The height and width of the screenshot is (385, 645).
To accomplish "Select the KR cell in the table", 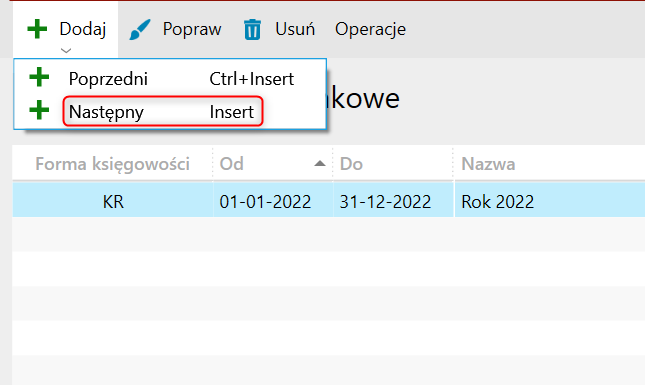I will click(x=113, y=202).
